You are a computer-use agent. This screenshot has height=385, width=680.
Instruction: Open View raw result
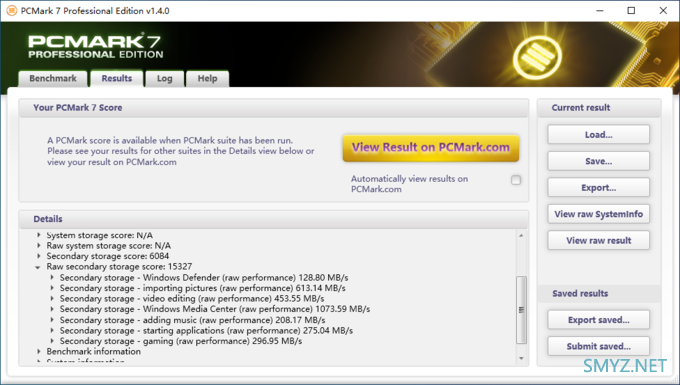(x=598, y=241)
